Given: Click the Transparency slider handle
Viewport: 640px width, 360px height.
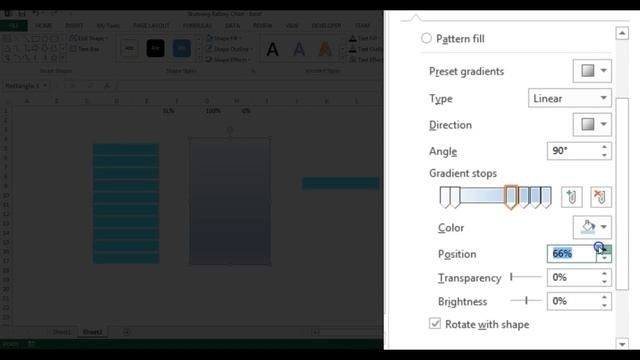Looking at the screenshot, I should 511,278.
